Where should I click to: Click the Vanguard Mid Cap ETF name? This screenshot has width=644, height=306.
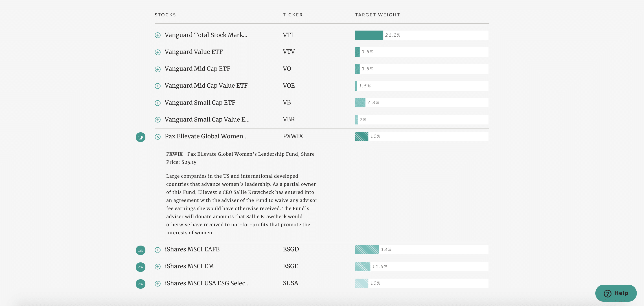pyautogui.click(x=197, y=69)
